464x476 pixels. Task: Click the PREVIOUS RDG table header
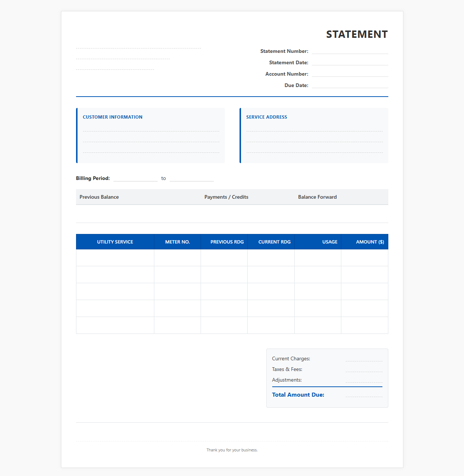click(x=224, y=242)
